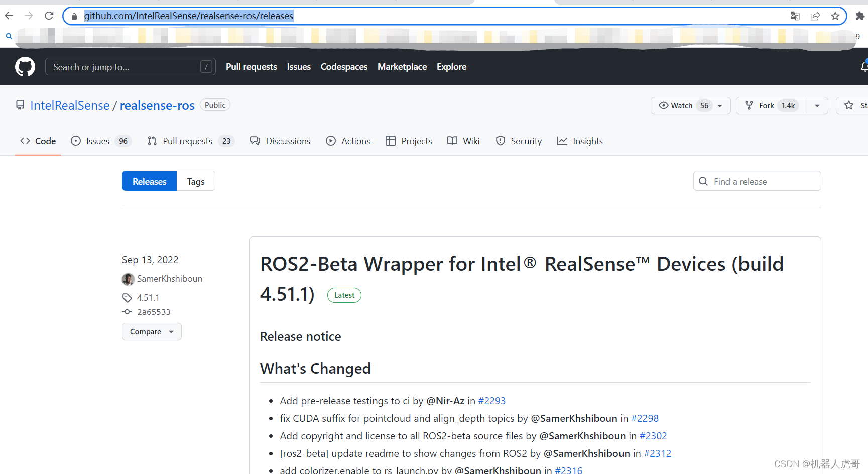Open the repository Pull requests tab
The height and width of the screenshot is (474, 868).
pyautogui.click(x=191, y=141)
